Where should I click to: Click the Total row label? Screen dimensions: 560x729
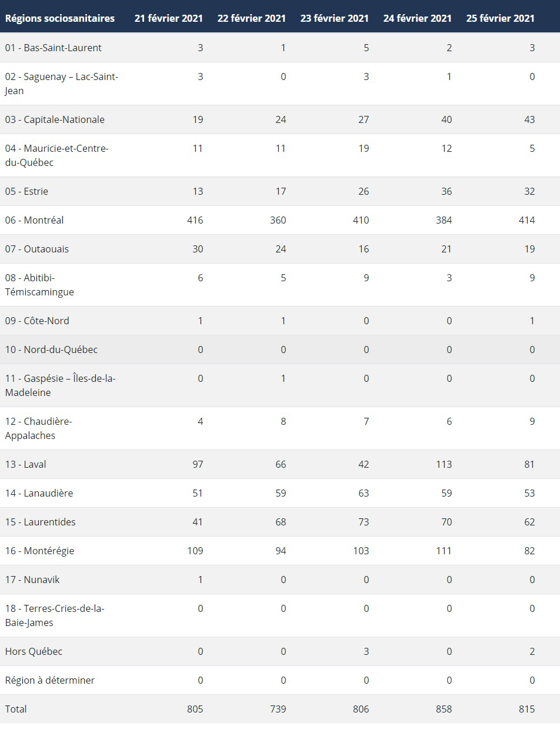point(16,709)
